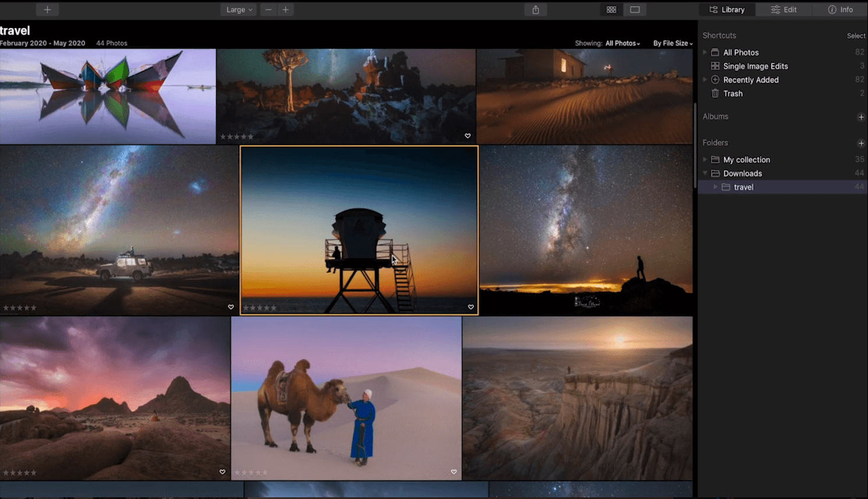
Task: Click Select in the Shortcuts header
Action: pyautogui.click(x=856, y=36)
